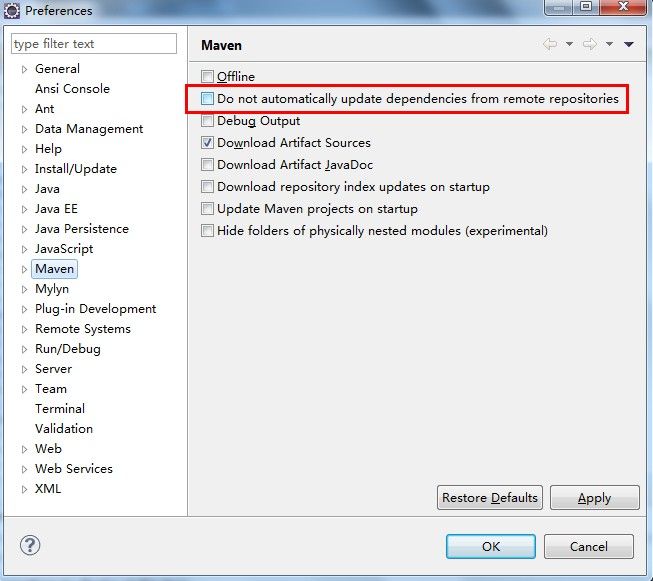Image resolution: width=653 pixels, height=581 pixels.
Task: Expand the Run/Debug node
Action: click(x=25, y=349)
